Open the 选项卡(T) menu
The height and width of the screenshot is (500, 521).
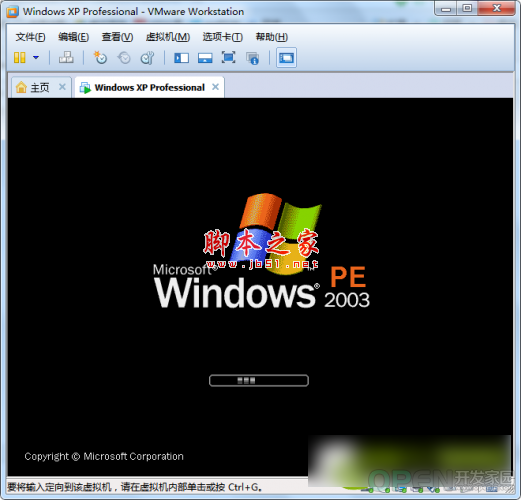click(223, 37)
